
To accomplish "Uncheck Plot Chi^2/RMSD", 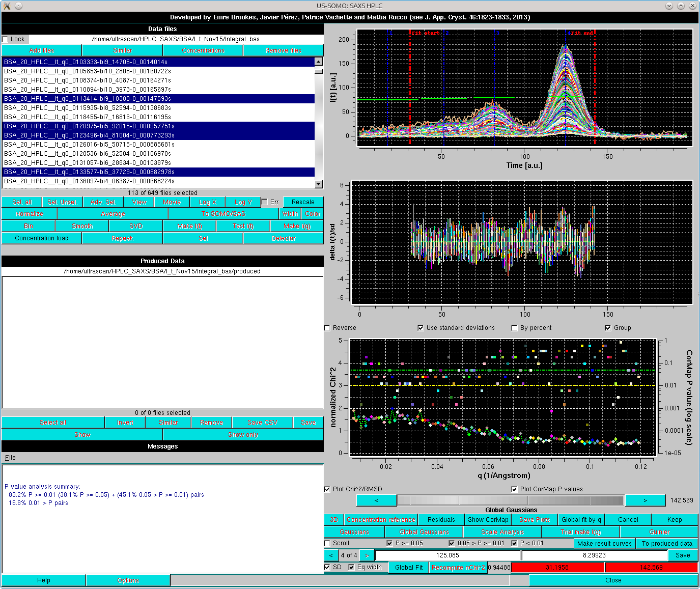I will 327,489.
